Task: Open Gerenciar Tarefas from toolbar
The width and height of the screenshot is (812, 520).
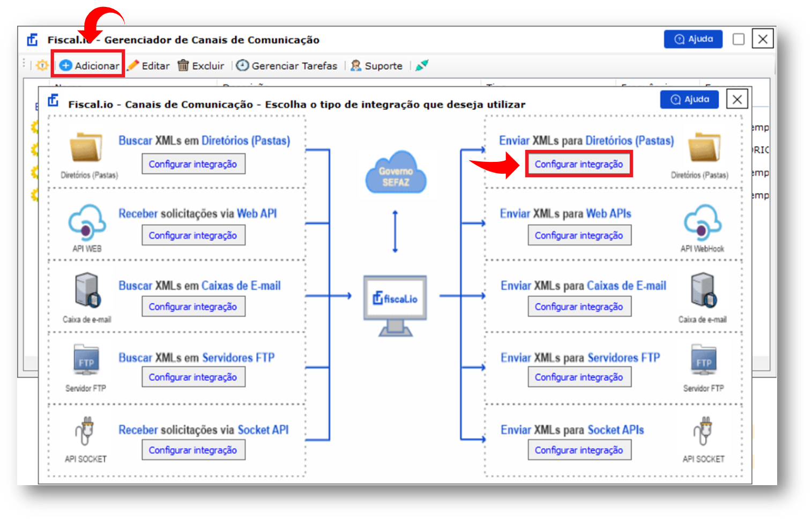Action: (x=287, y=65)
